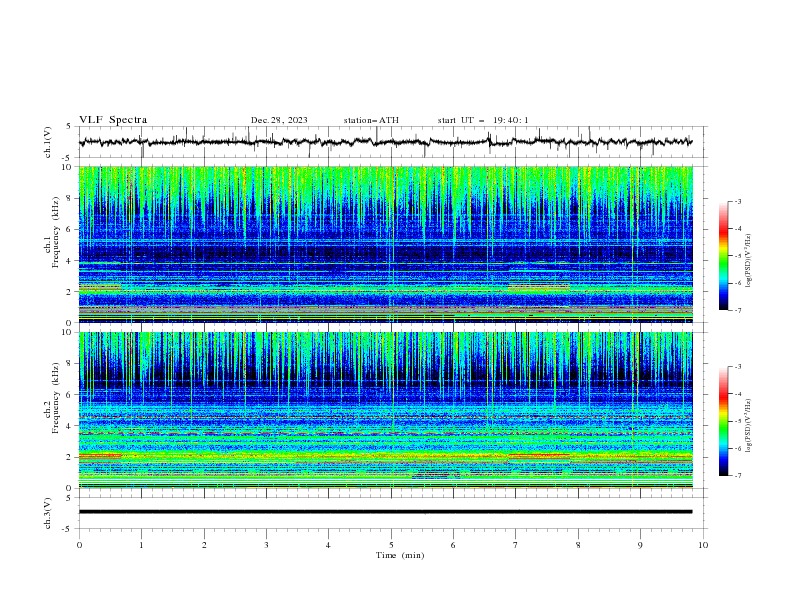Viewport: 792px width, 612px height.
Task: Click the ch.1 spectrogram color scale bar
Action: click(x=724, y=256)
